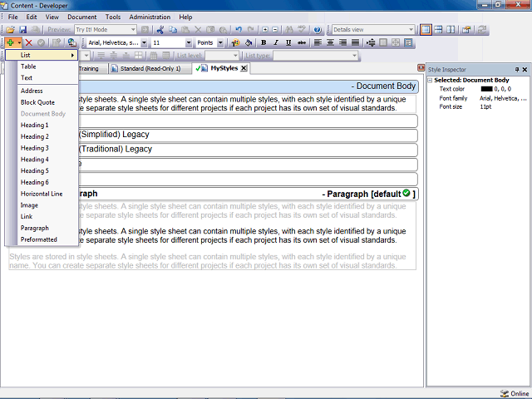Click the Online status icon
Viewport: 532px width, 399px height.
[x=505, y=393]
